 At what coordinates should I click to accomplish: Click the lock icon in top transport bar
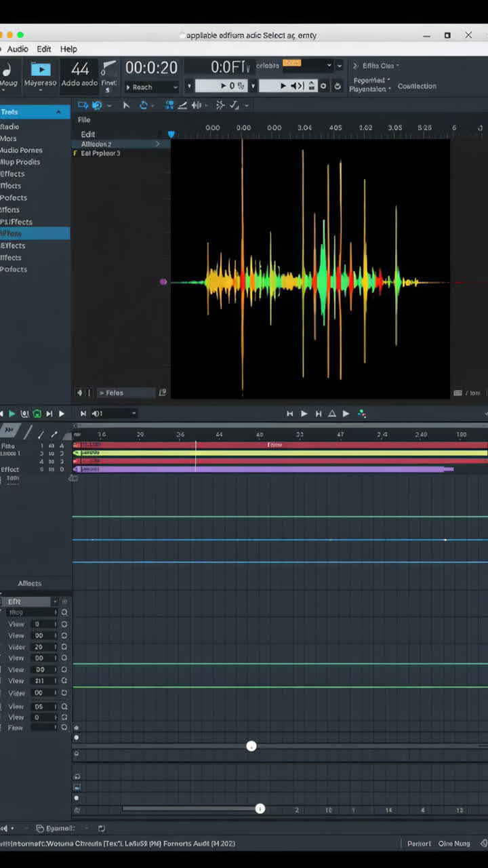[312, 86]
